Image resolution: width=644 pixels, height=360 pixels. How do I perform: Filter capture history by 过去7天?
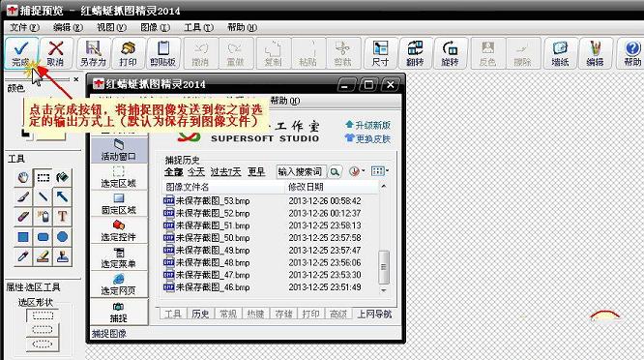pos(225,172)
